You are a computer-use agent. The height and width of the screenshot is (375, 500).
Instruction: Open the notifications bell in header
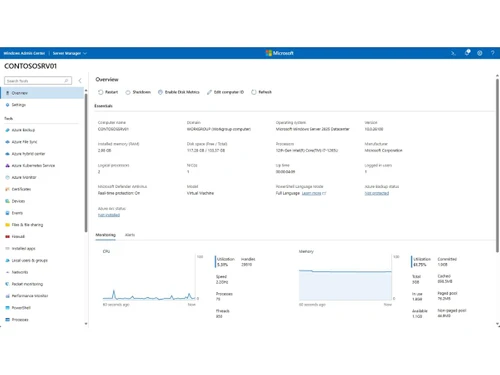click(467, 53)
